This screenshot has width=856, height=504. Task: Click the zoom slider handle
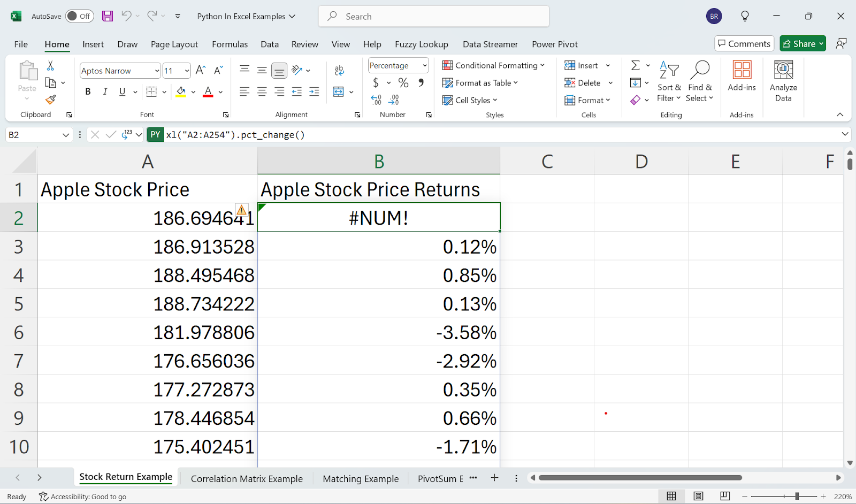pos(797,497)
